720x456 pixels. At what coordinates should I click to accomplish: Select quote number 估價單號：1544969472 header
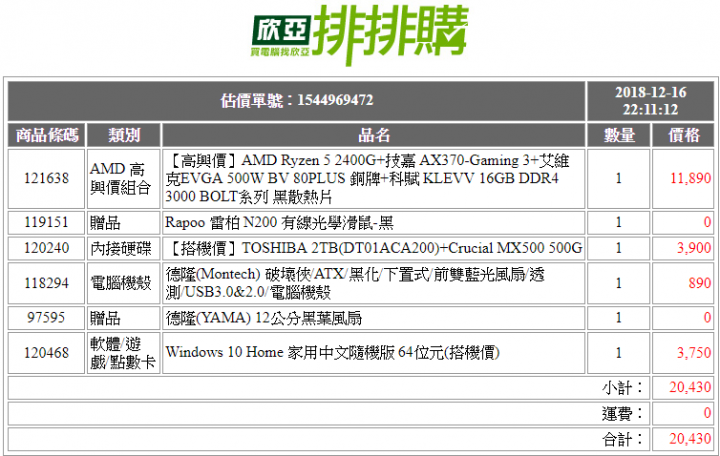(297, 100)
